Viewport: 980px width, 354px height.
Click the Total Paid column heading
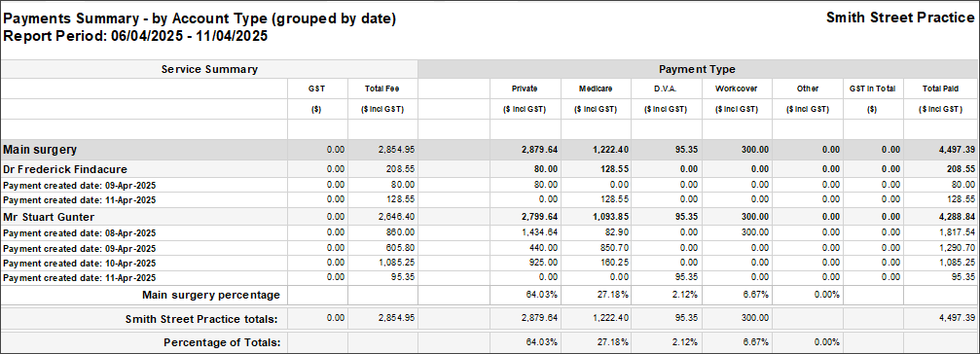click(x=939, y=88)
